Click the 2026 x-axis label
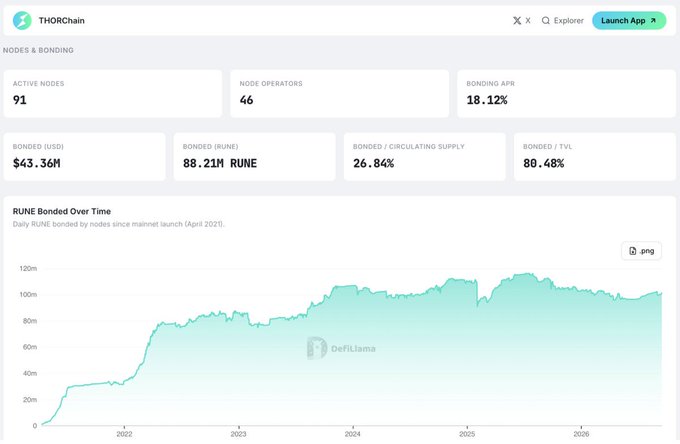The width and height of the screenshot is (680, 444). tap(582, 434)
